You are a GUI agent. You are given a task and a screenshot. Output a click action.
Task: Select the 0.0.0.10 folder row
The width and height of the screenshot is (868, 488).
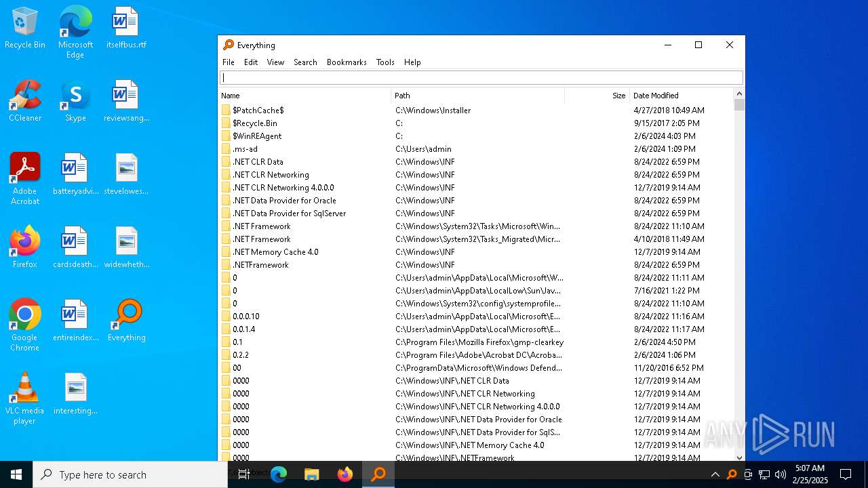pyautogui.click(x=476, y=316)
